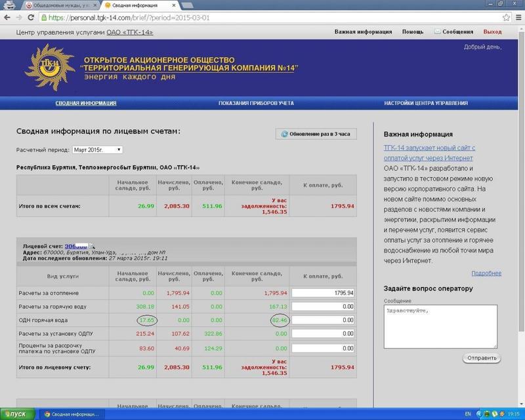Image resolution: width=525 pixels, height=420 pixels.
Task: Open the Chrome menu icon
Action: pyautogui.click(x=516, y=18)
